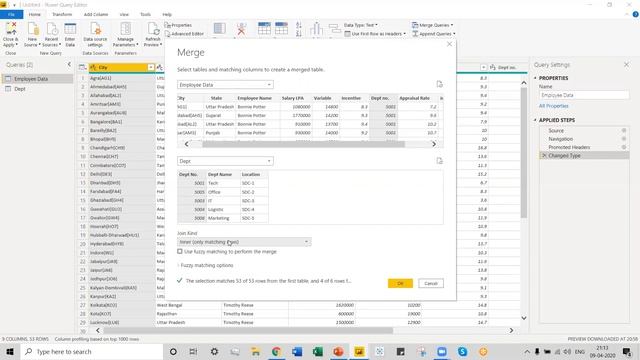640x360 pixels.
Task: Click the Keep Rows ribbon icon
Action: point(264,29)
